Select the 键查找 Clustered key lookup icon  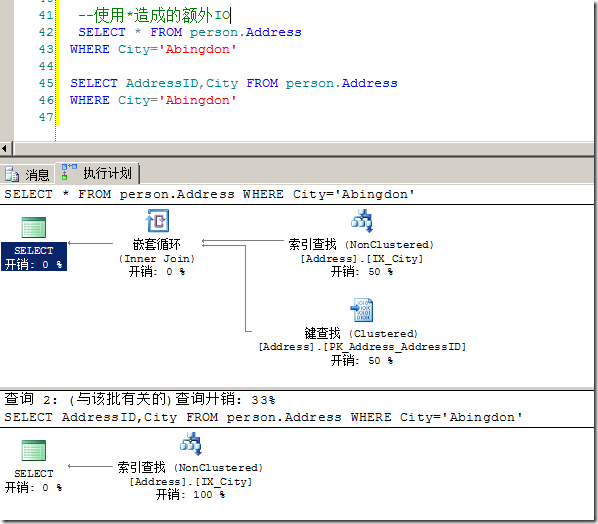point(361,310)
